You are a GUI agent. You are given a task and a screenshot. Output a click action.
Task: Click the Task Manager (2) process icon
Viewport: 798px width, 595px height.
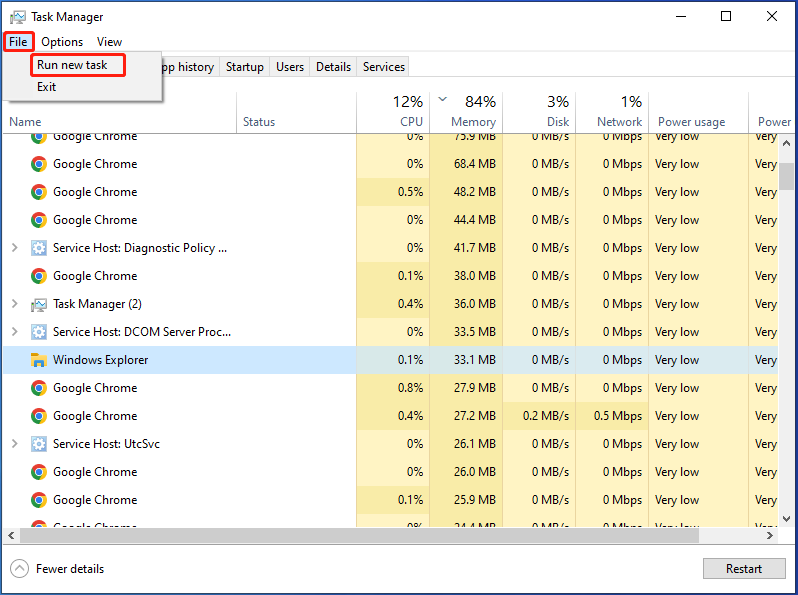pyautogui.click(x=39, y=304)
